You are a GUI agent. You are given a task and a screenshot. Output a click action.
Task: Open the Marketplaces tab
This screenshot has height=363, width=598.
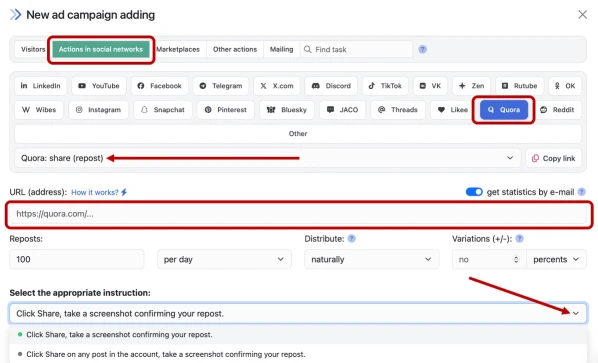click(x=178, y=49)
